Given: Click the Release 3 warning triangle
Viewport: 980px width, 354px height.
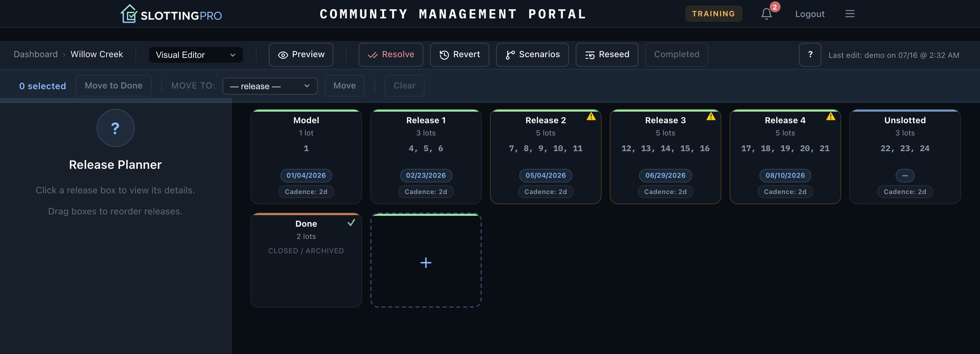Looking at the screenshot, I should pyautogui.click(x=710, y=116).
